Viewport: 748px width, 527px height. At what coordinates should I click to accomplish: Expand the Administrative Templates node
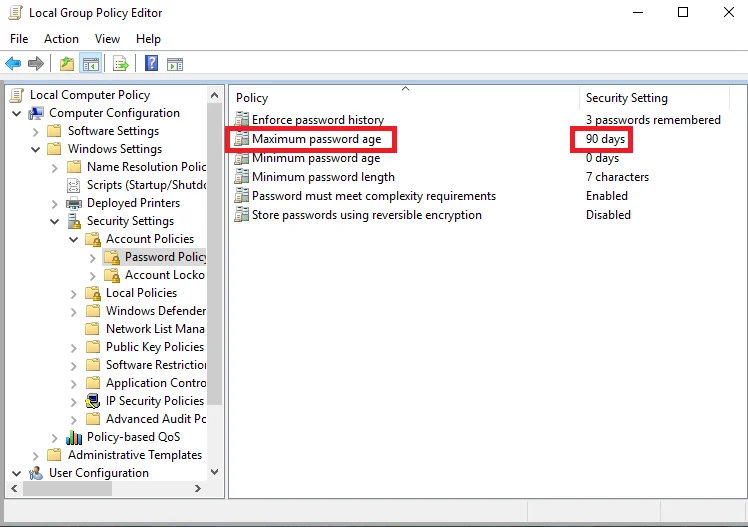tap(36, 456)
